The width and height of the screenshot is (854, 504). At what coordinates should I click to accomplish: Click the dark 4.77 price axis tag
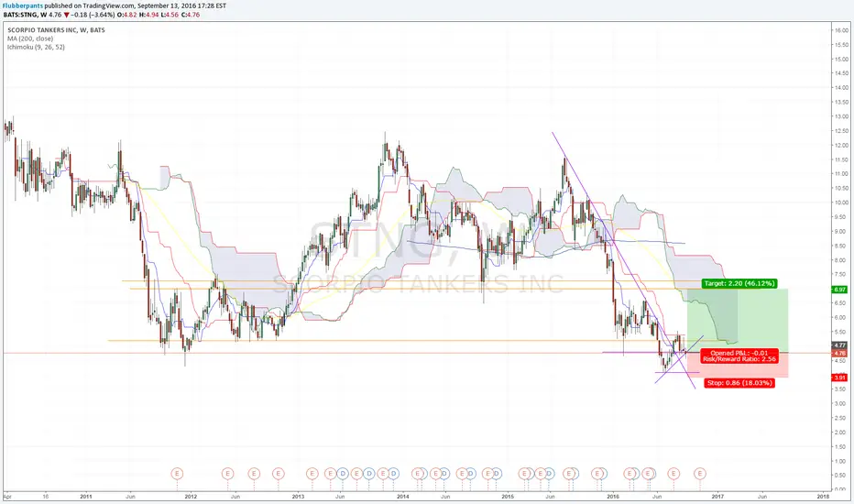[x=839, y=345]
